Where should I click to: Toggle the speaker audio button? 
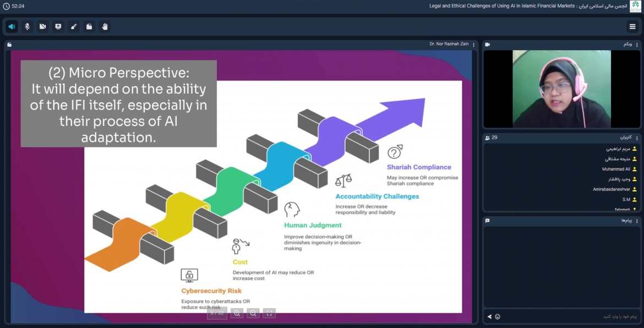tap(12, 26)
